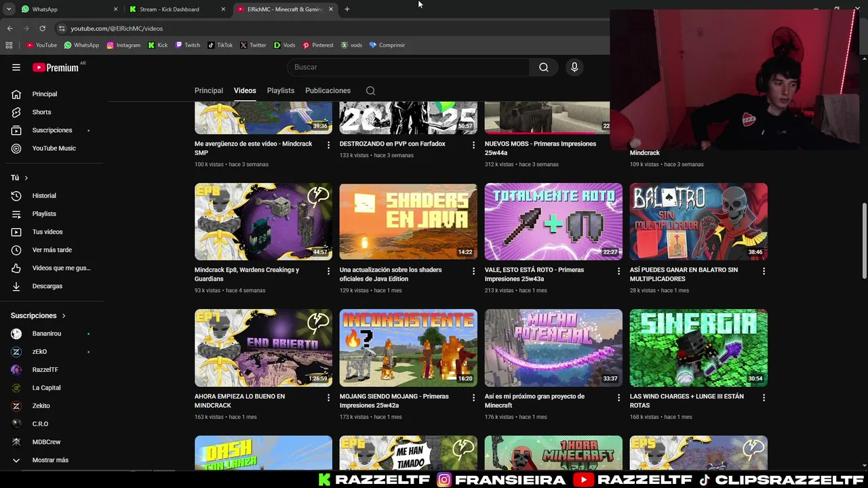This screenshot has width=868, height=488.
Task: Expand Mostrar más subscriptions
Action: click(52, 460)
